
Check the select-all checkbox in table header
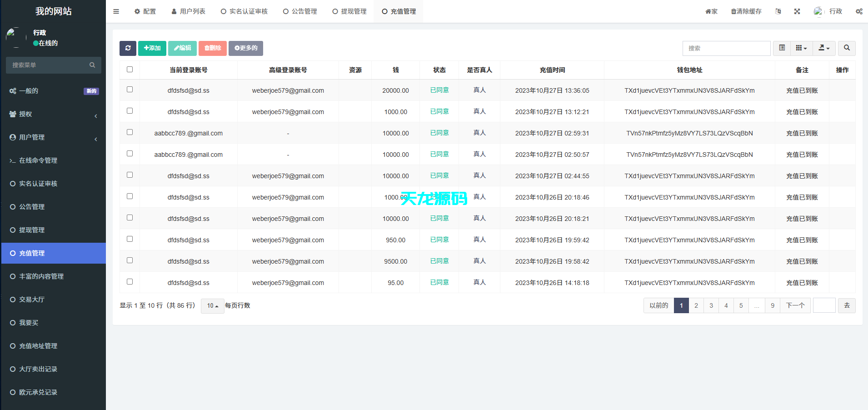(130, 69)
